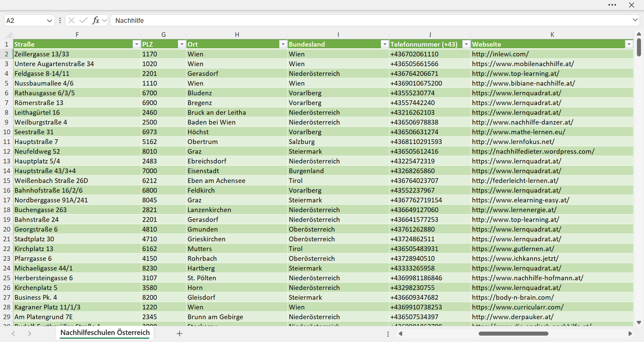Select column F header
Image resolution: width=644 pixels, height=342 pixels.
[x=77, y=35]
